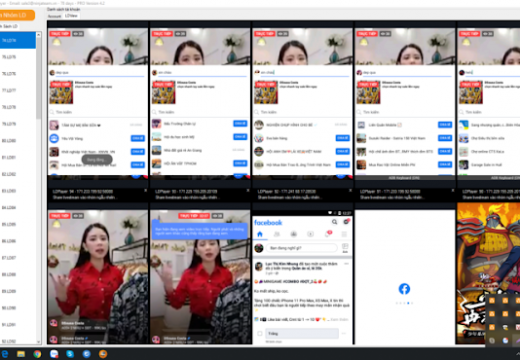
Task: Open the three-dot options on Lạc Thị Kim Nhung's post
Action: tap(347, 264)
